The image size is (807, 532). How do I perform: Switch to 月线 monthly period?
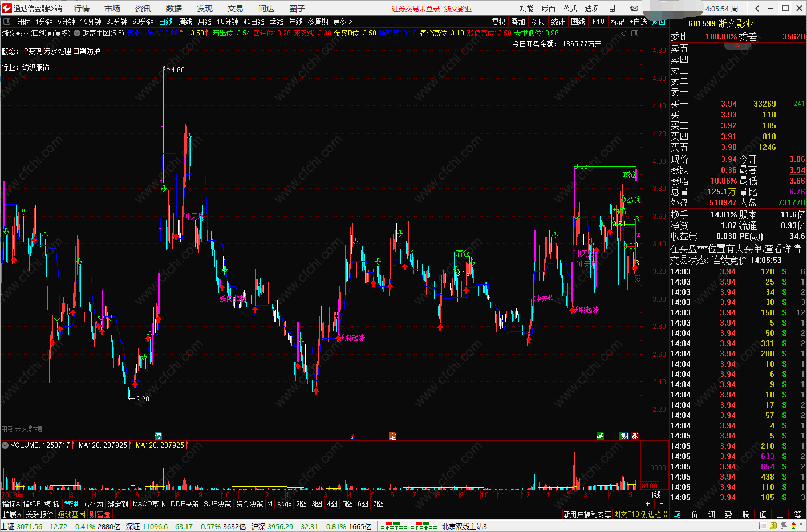pyautogui.click(x=204, y=22)
